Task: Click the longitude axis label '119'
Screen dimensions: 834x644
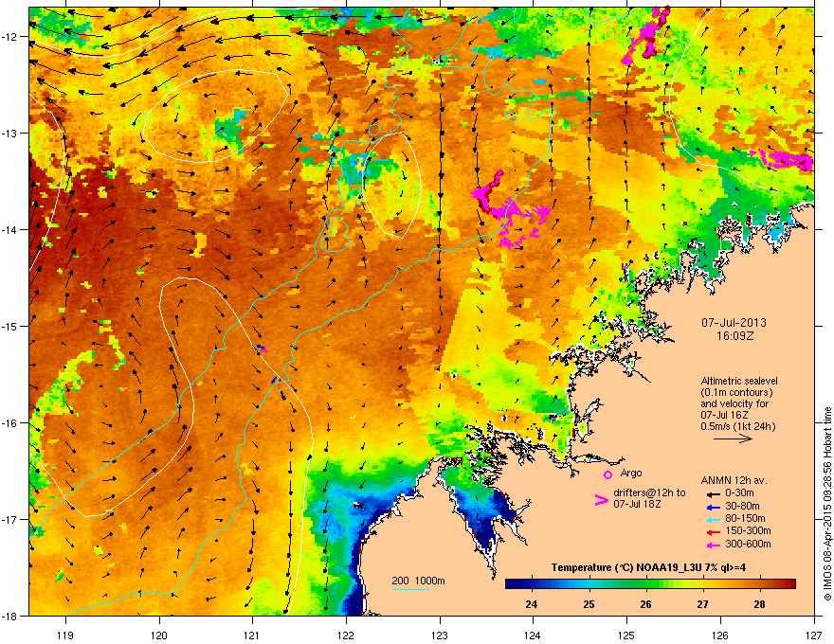Action: coord(66,635)
